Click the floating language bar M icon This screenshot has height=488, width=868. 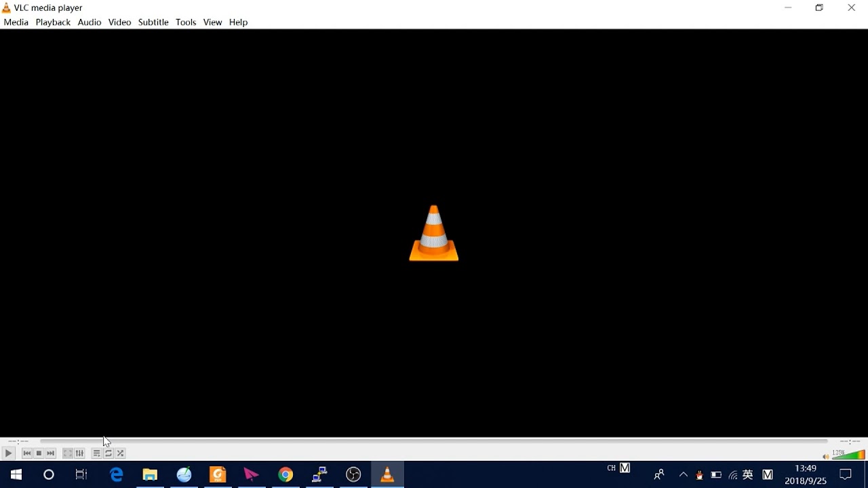click(625, 468)
